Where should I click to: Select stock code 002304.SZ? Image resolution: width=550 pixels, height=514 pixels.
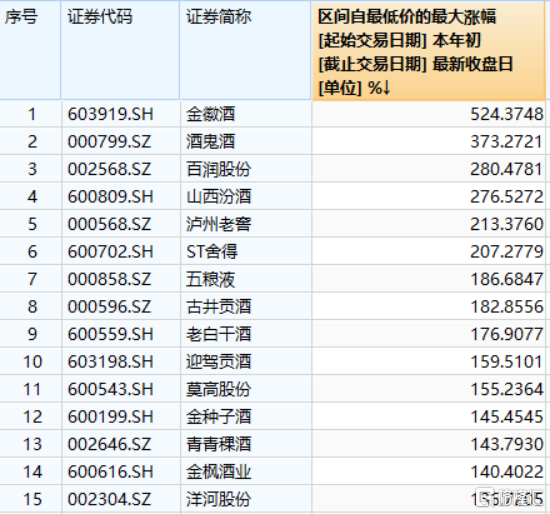(109, 499)
